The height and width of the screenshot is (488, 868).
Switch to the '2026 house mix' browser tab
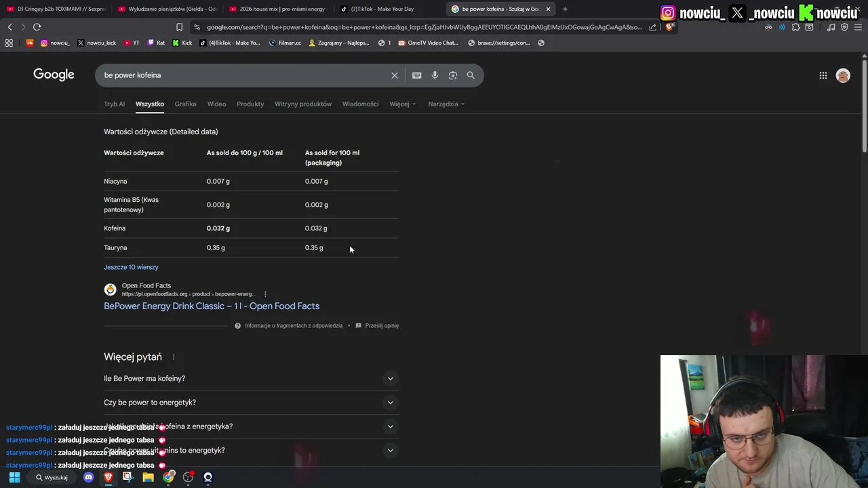point(277,9)
